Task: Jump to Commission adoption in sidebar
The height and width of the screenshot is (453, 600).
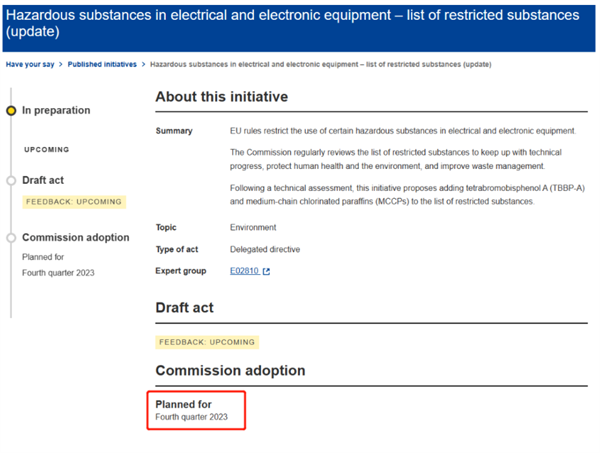Action: click(x=76, y=237)
